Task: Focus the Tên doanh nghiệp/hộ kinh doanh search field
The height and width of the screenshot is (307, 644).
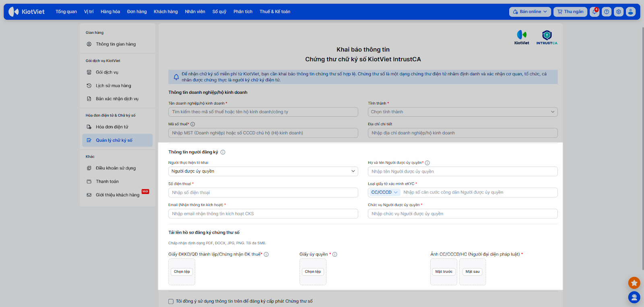Action: coord(263,112)
